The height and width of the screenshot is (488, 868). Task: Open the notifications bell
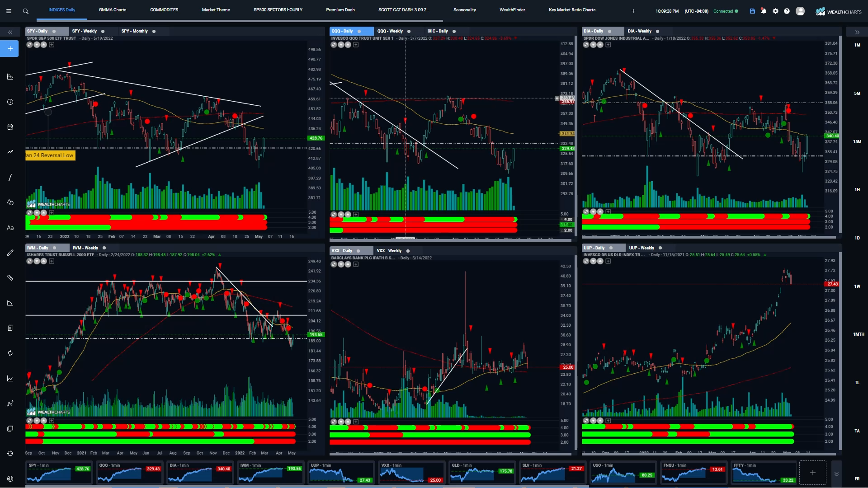(x=764, y=11)
